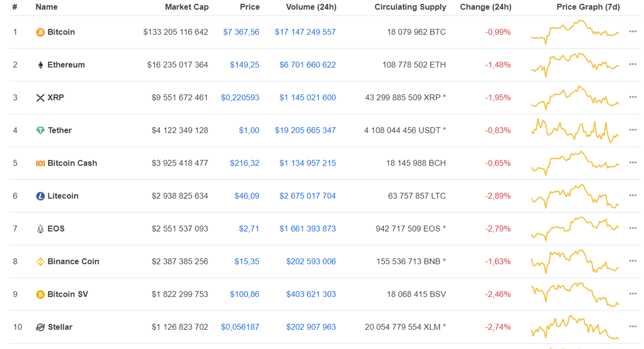
Task: Click Binance Coin volume $202 593 006
Action: click(311, 262)
